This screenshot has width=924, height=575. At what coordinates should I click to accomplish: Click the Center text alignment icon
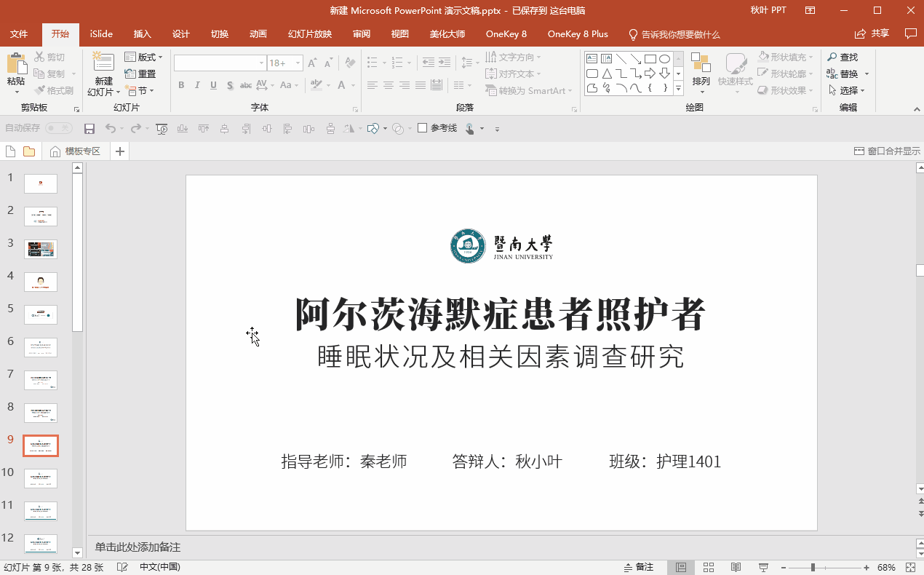(x=389, y=85)
